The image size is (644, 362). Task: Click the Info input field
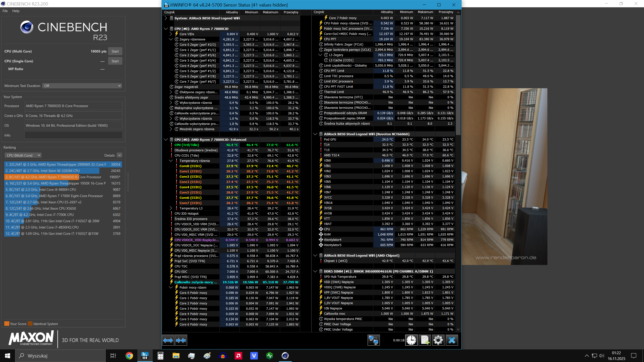[73, 135]
